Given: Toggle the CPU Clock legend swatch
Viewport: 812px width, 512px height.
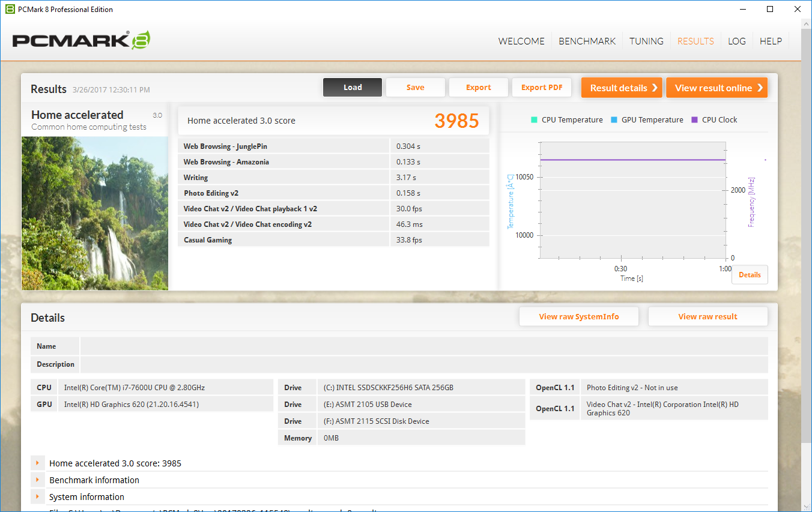Looking at the screenshot, I should (x=694, y=119).
